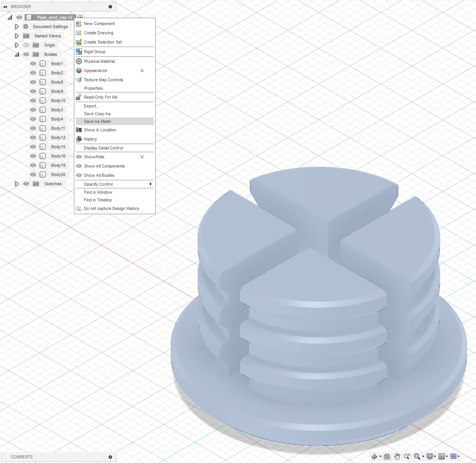
Task: Click the Physical Material icon
Action: pyautogui.click(x=79, y=61)
